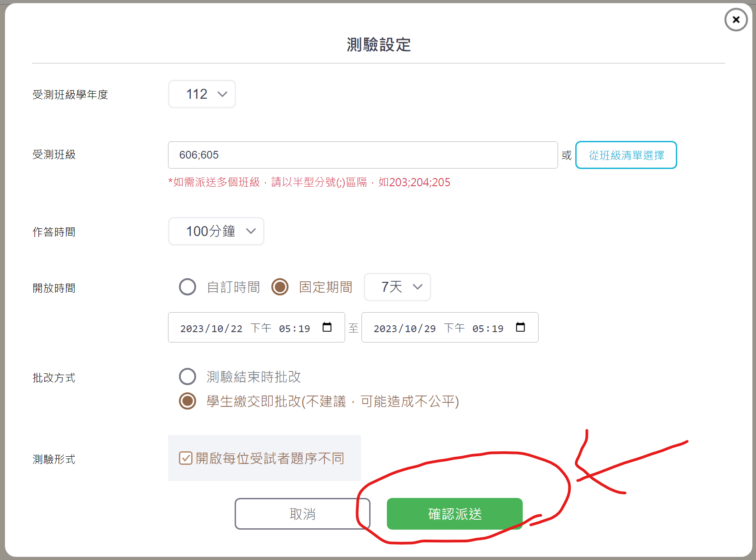
Task: Close the 測驗設定 dialog with the X icon
Action: (x=736, y=20)
